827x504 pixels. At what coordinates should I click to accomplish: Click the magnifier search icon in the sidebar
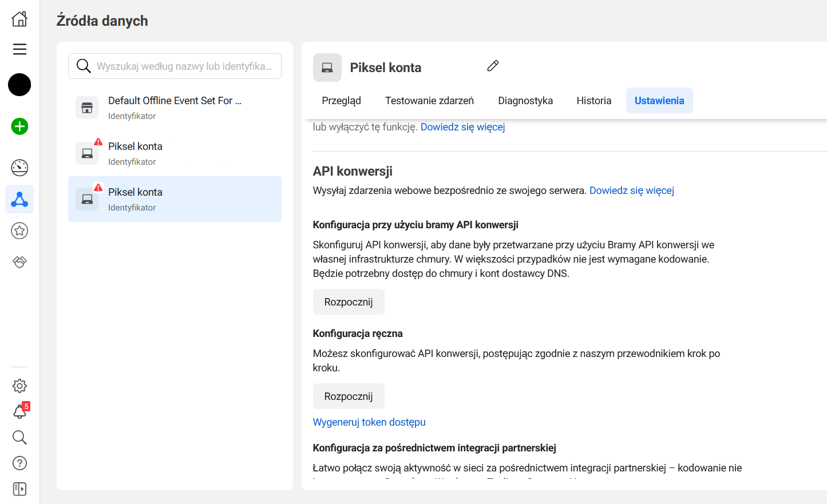pos(19,438)
